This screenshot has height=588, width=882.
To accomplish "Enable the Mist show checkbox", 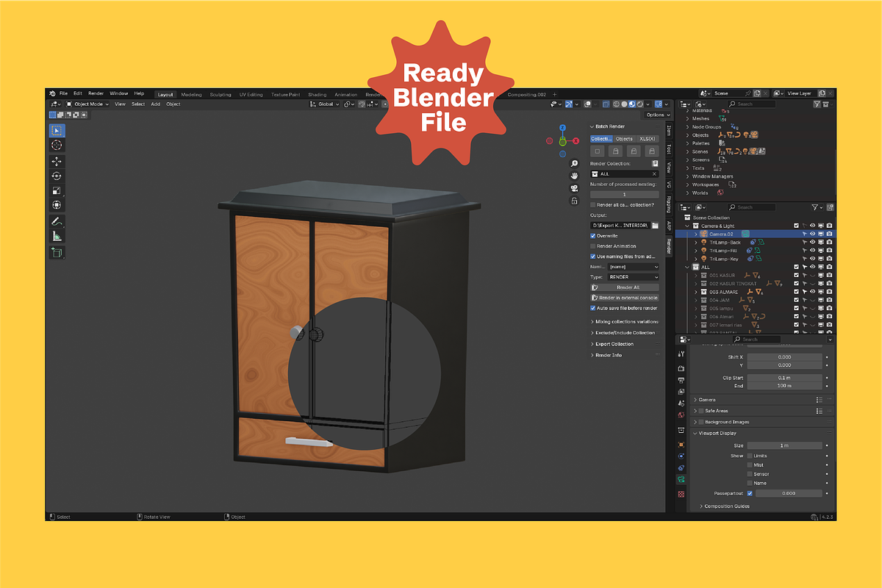I will click(750, 465).
